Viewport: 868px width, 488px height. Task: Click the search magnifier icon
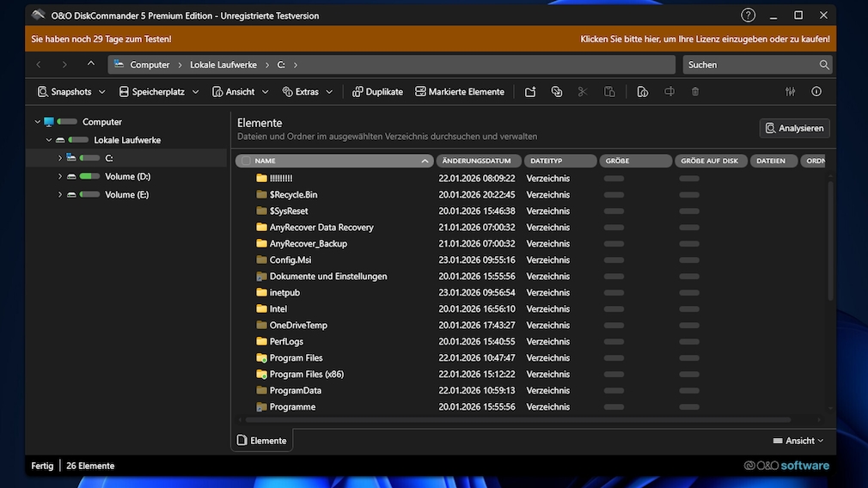pyautogui.click(x=824, y=65)
